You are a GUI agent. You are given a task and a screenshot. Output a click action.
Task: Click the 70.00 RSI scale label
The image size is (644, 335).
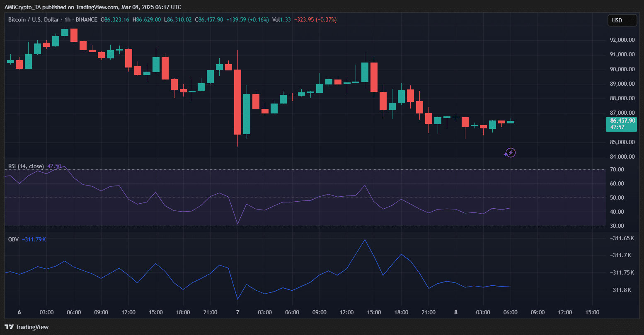point(617,170)
